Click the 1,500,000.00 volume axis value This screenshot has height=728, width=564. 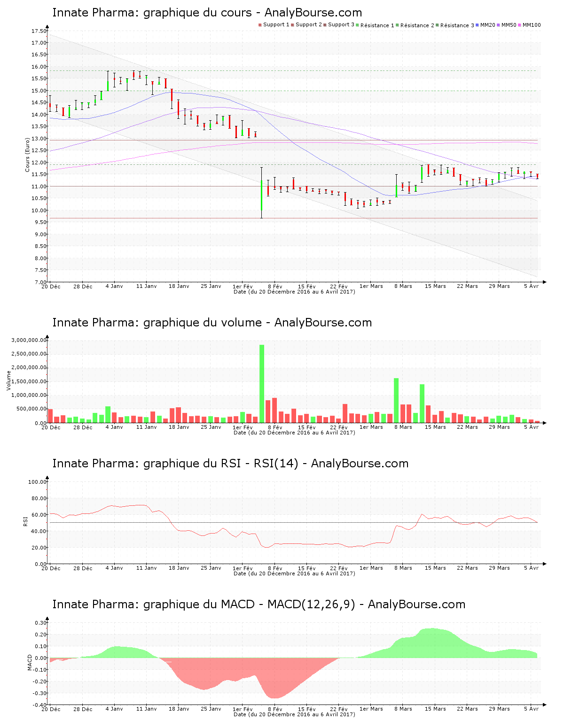click(x=29, y=381)
